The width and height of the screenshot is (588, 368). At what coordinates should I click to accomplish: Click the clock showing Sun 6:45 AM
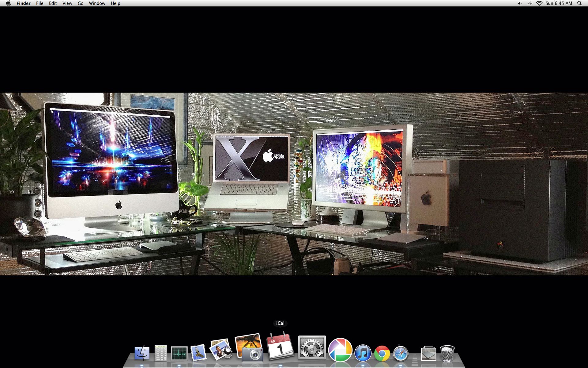(559, 3)
